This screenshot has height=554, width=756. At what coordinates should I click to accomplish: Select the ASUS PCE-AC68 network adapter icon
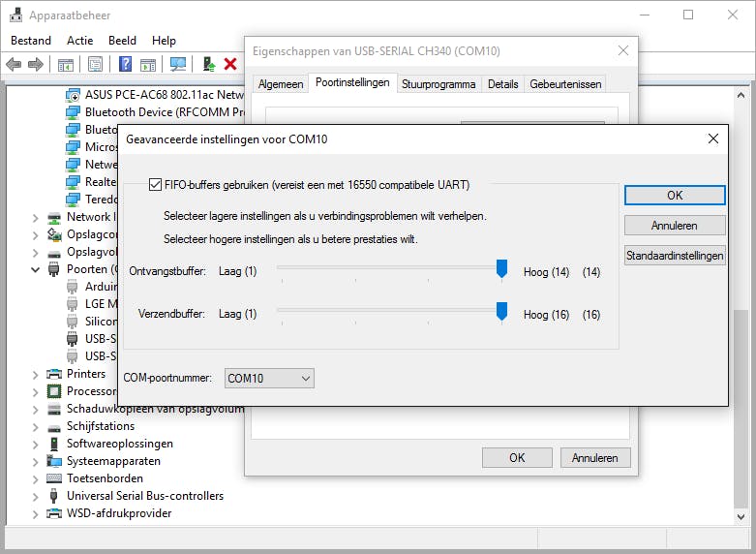[x=73, y=95]
